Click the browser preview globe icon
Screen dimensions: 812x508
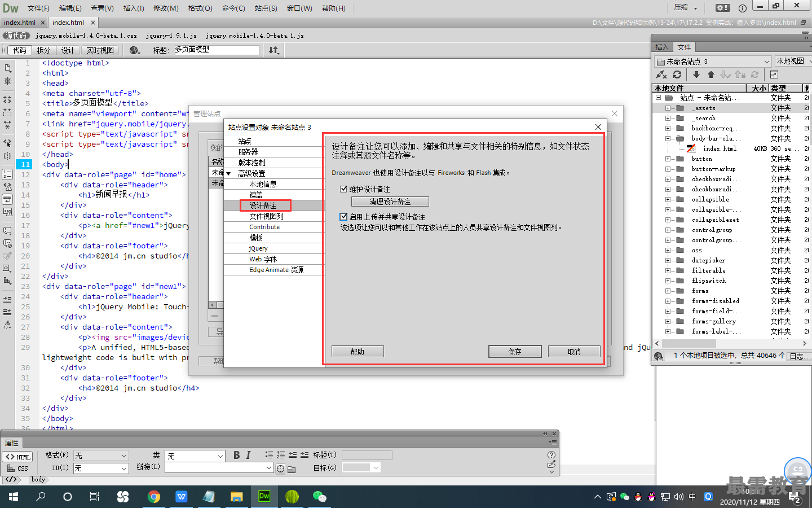click(x=134, y=50)
